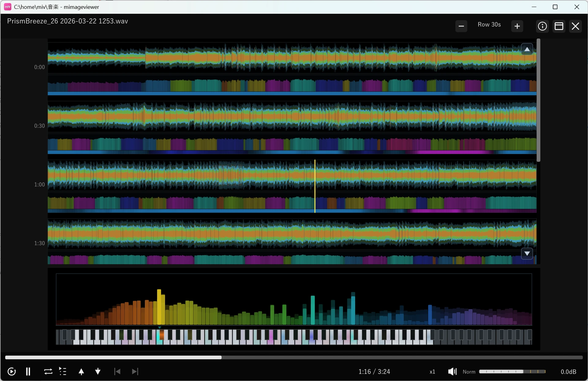Pause the audio playback

click(x=28, y=371)
